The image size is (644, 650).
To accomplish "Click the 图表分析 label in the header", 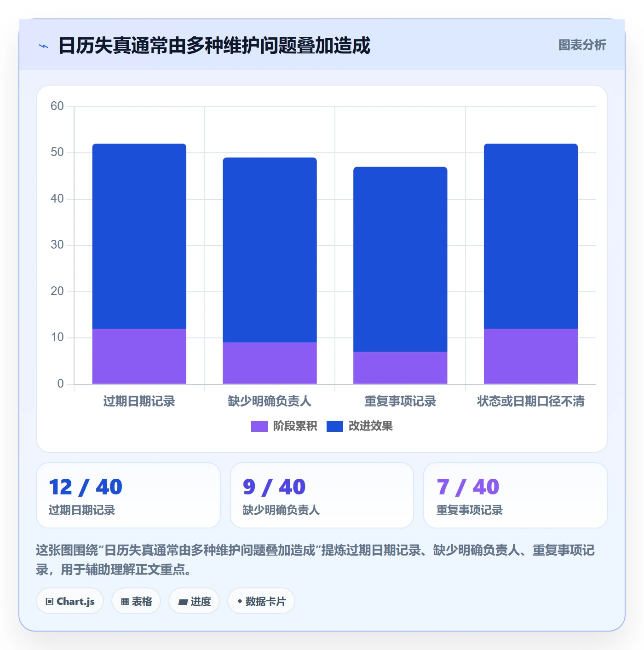I will pos(582,45).
